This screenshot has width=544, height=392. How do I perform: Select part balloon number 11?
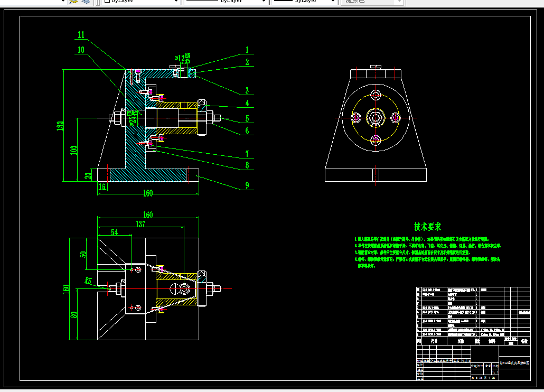tap(81, 35)
